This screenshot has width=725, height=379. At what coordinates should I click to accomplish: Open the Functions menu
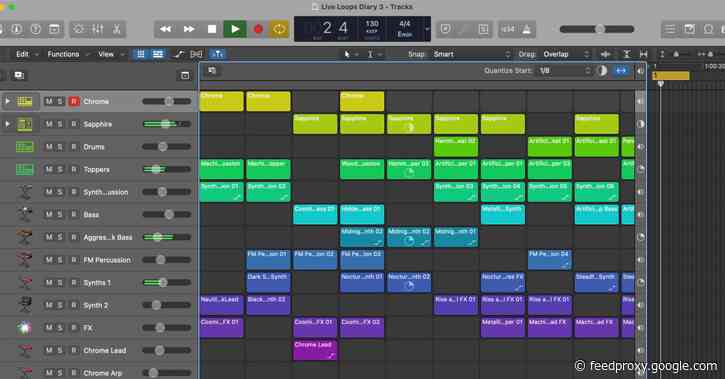click(63, 54)
